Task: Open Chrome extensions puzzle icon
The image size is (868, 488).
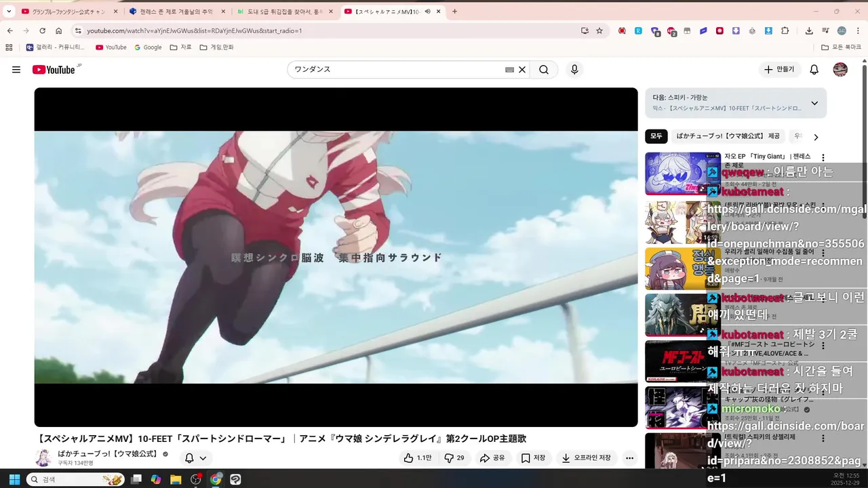Action: coord(785,30)
